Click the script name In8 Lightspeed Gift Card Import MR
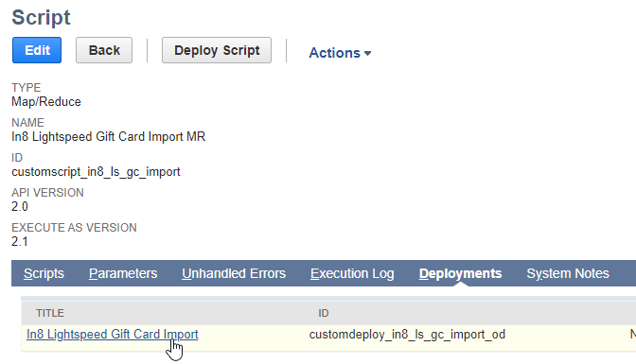This screenshot has height=364, width=636. [x=108, y=136]
